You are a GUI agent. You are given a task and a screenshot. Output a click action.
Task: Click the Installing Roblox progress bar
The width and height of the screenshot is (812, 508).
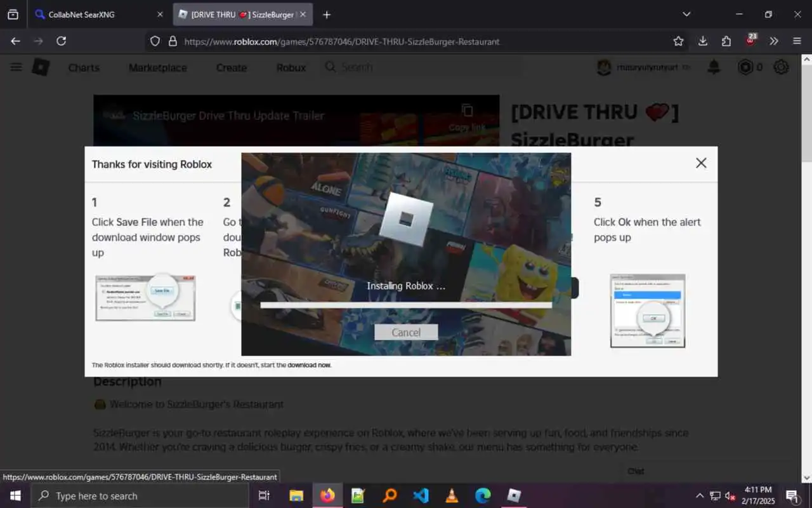[406, 305]
